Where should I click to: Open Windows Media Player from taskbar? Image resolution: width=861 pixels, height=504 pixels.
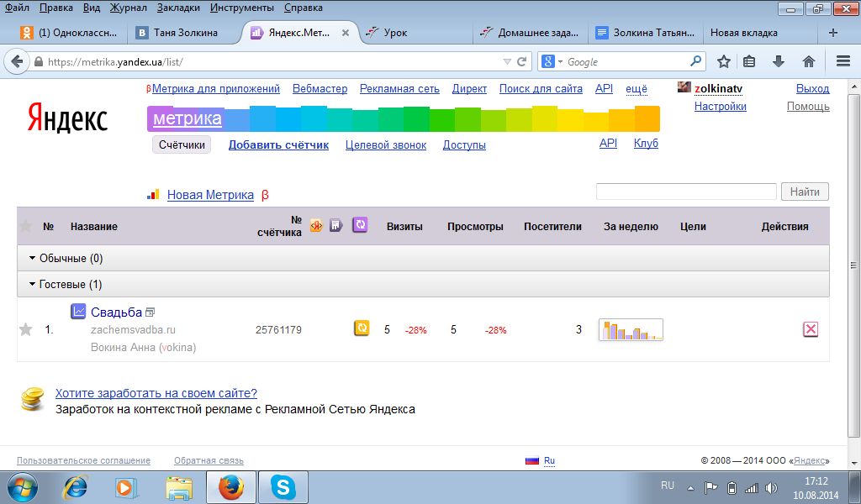click(126, 487)
